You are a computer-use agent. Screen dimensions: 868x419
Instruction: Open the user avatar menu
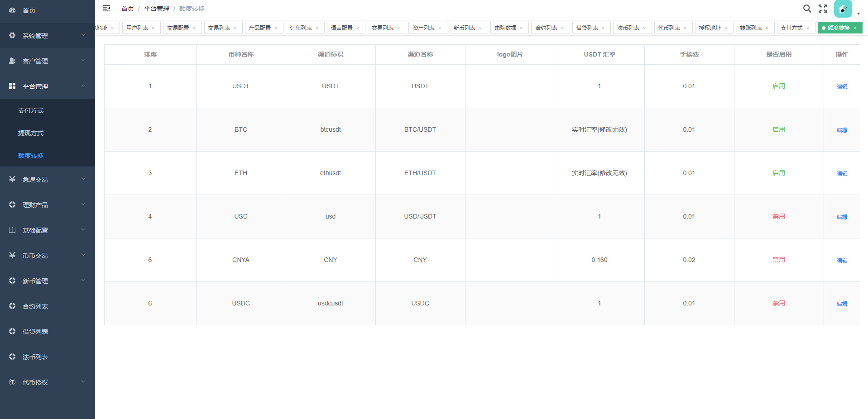click(x=843, y=9)
